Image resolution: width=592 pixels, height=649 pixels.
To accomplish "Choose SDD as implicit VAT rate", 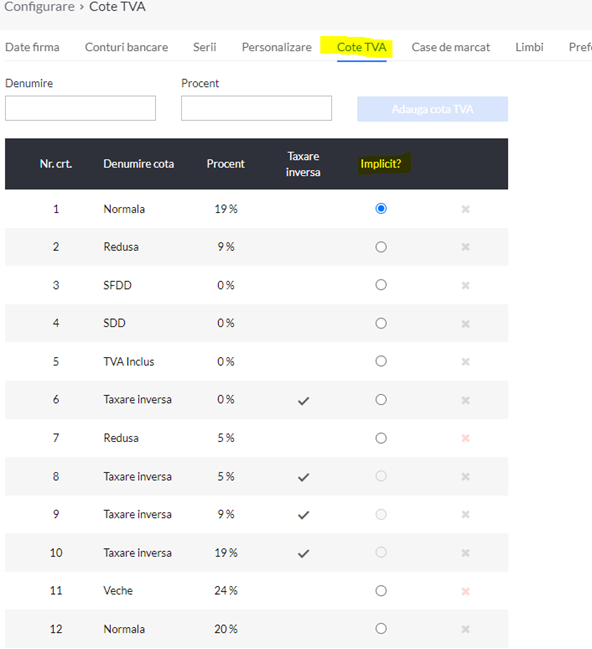I will (x=381, y=323).
